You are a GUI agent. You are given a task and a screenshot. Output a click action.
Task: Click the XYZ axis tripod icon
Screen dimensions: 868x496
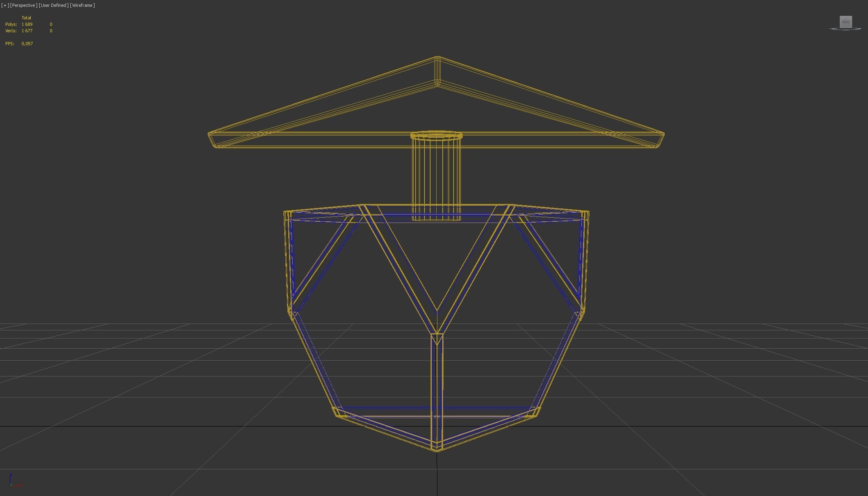coord(12,482)
